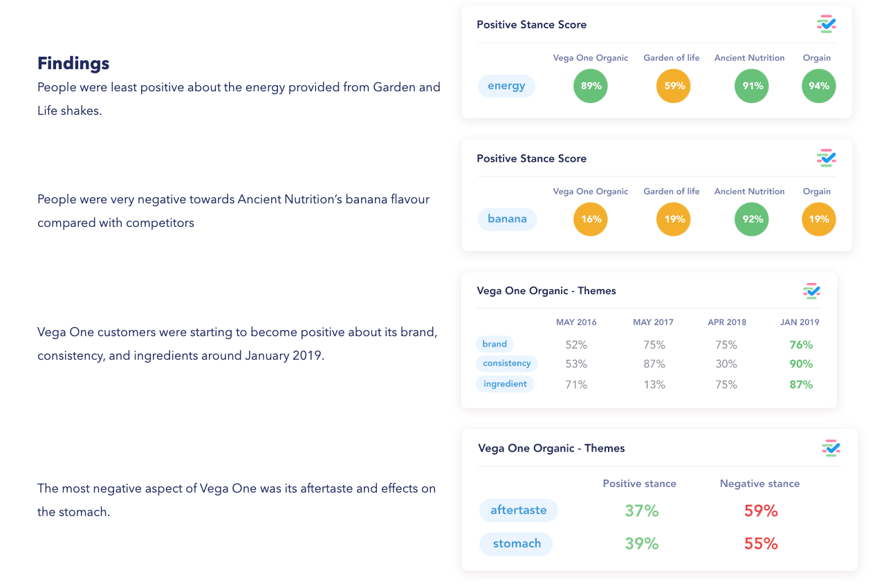Click the logo icon in the aftertaste themes card
The height and width of the screenshot is (588, 895).
click(x=831, y=448)
